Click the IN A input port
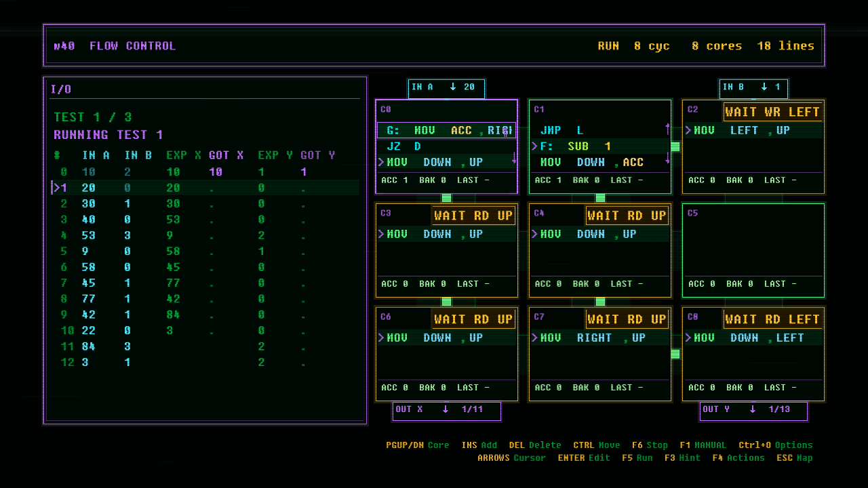The width and height of the screenshot is (868, 488). click(446, 89)
